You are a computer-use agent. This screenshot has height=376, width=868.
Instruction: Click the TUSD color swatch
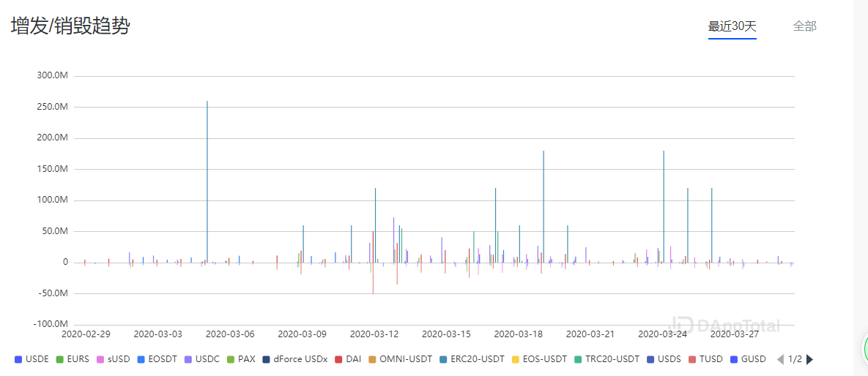[693, 359]
